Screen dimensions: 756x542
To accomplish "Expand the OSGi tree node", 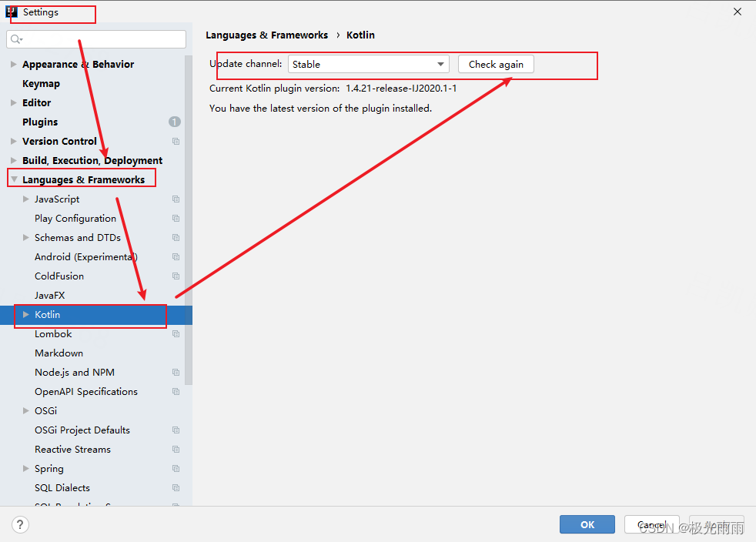I will click(x=25, y=410).
